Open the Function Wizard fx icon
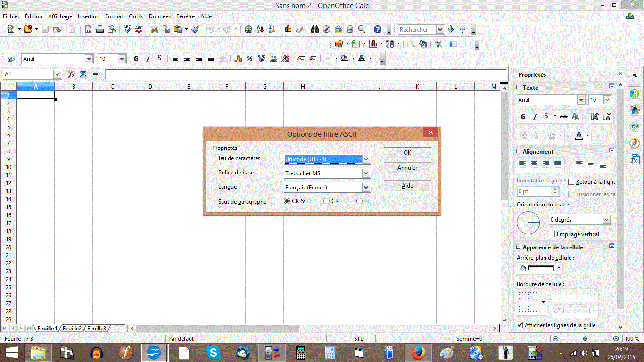The height and width of the screenshot is (362, 644). click(x=72, y=74)
